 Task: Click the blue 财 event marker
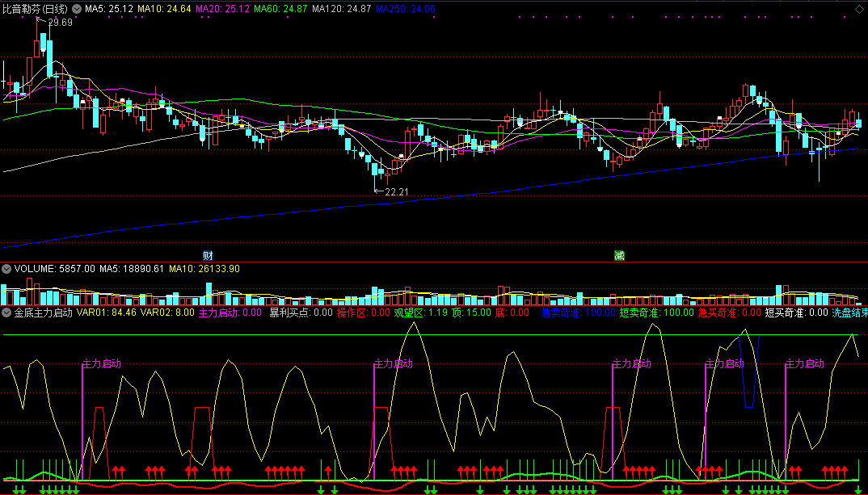[209, 255]
